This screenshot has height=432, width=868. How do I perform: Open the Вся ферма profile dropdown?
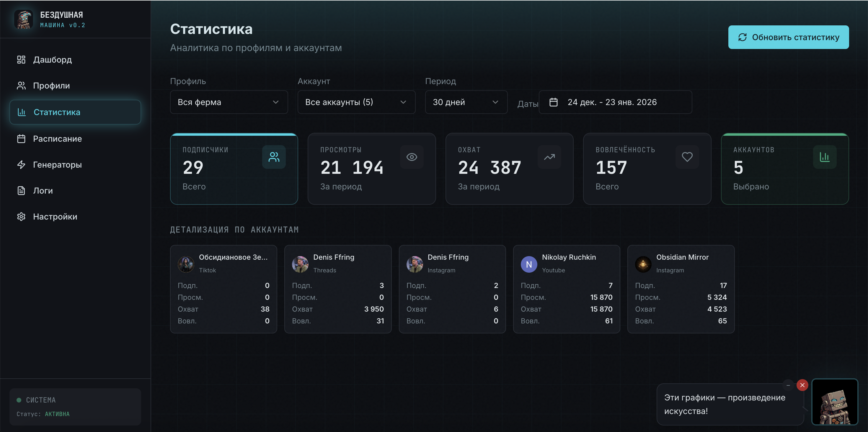point(229,102)
